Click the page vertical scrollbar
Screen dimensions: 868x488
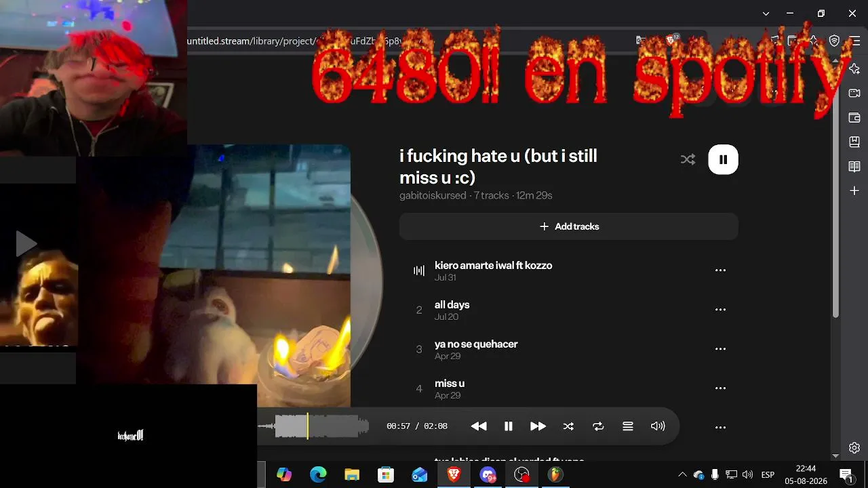pyautogui.click(x=836, y=190)
